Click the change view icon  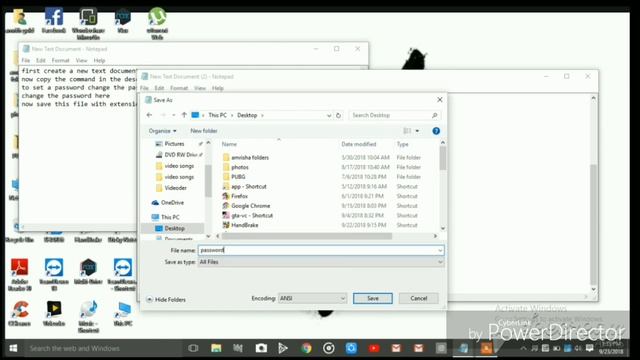[407, 131]
